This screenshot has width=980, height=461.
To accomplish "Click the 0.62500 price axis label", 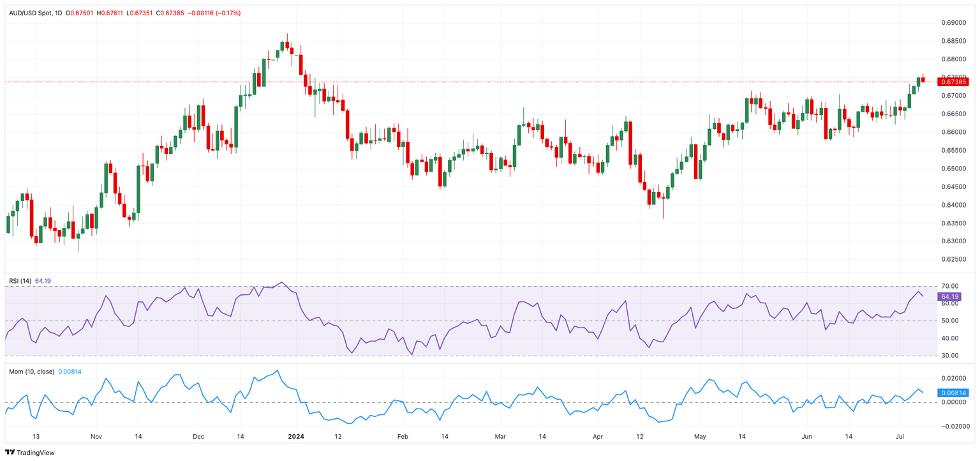I will [x=953, y=259].
